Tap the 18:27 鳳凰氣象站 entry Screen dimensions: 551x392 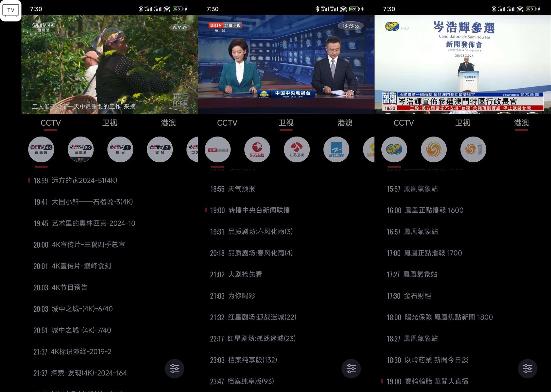click(412, 338)
